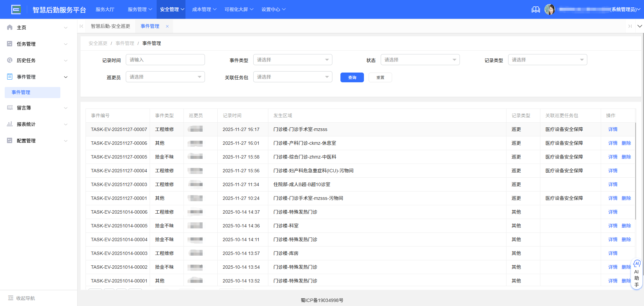The image size is (644, 306).
Task: Open 报表统计 via the chart icon
Action: pos(9,124)
